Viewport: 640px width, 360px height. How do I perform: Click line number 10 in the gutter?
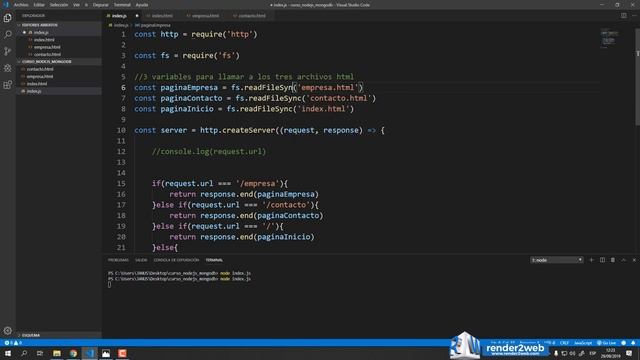(x=121, y=130)
